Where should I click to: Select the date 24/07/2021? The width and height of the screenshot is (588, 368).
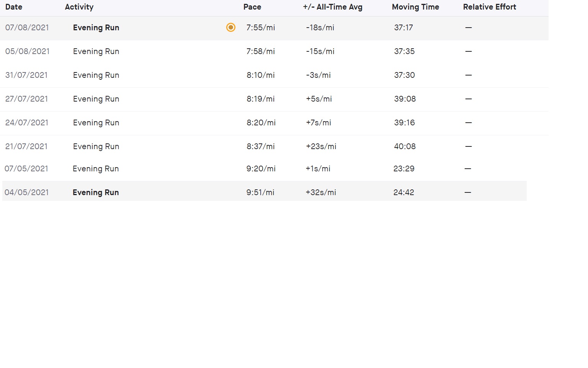tap(27, 123)
